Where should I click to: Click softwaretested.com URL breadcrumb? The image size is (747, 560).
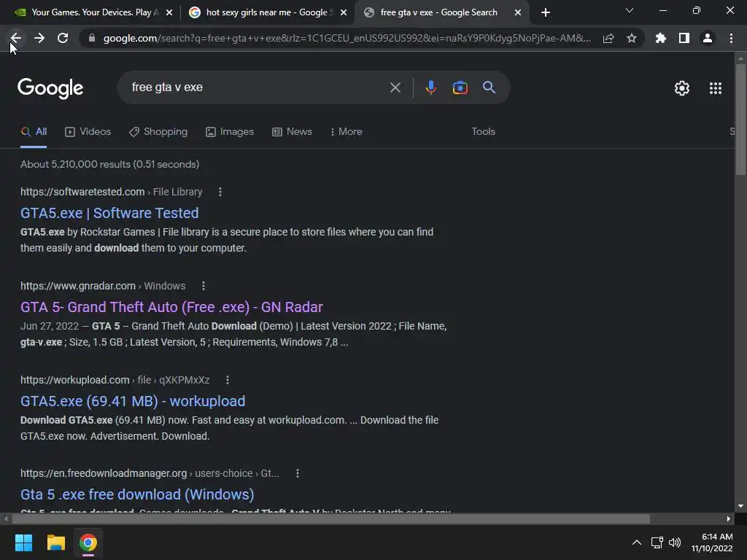click(112, 192)
